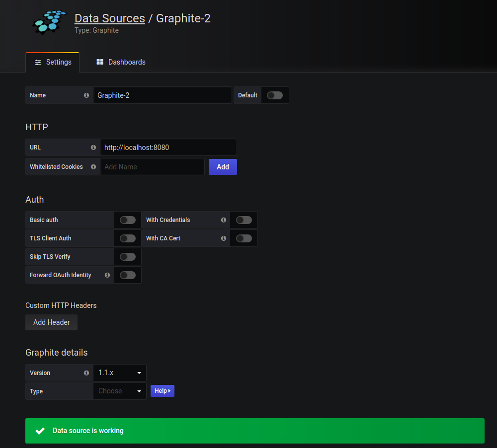Enable the With Credentials switch
The image size is (497, 448).
tap(244, 220)
